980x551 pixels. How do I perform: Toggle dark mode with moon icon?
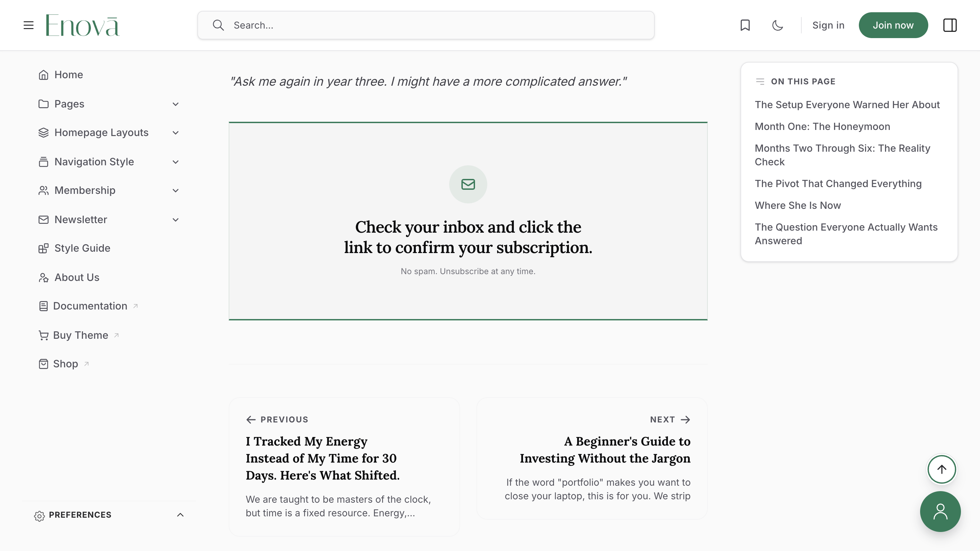coord(777,25)
